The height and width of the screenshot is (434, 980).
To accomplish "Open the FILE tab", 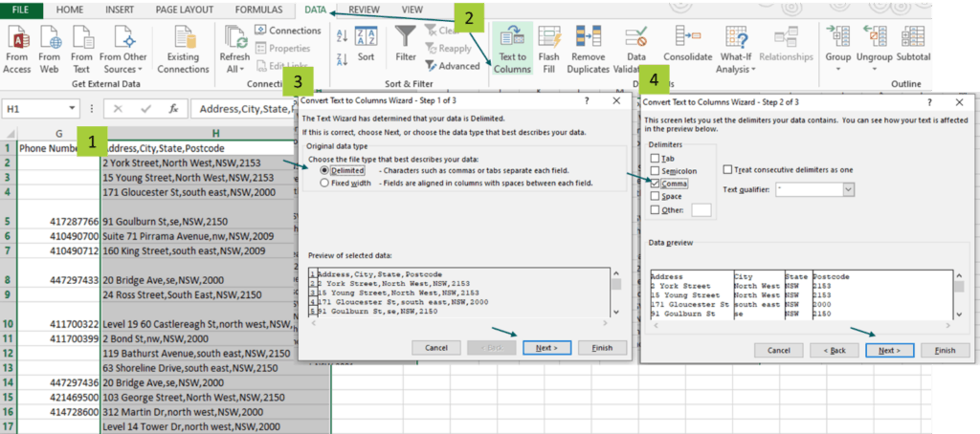I will pos(21,10).
